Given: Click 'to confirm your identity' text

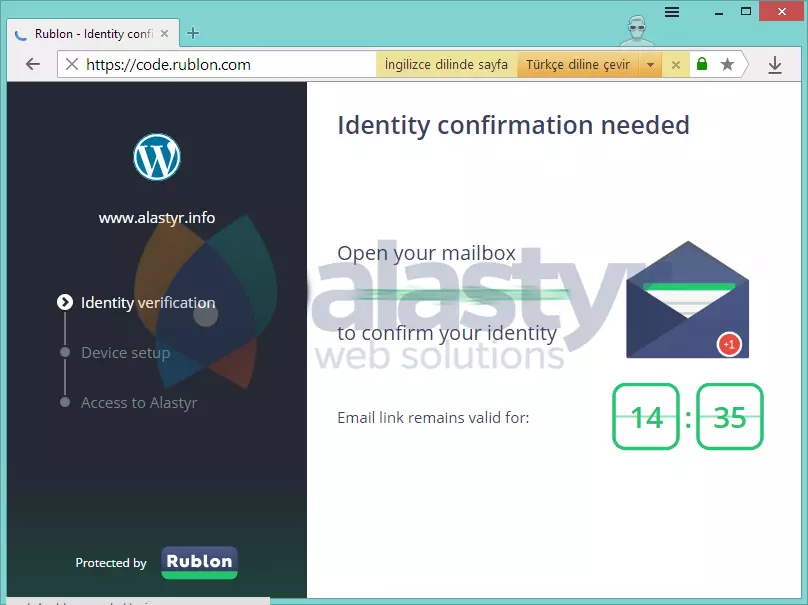Looking at the screenshot, I should 447,333.
